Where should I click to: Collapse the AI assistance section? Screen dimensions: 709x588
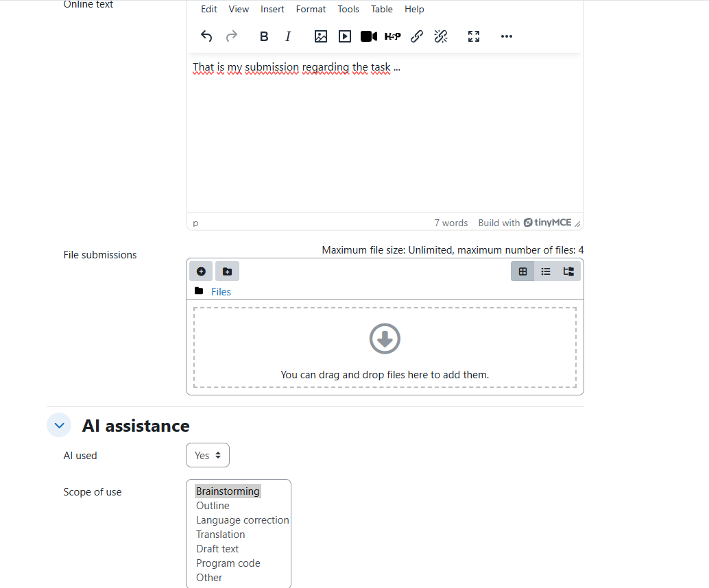coord(59,426)
